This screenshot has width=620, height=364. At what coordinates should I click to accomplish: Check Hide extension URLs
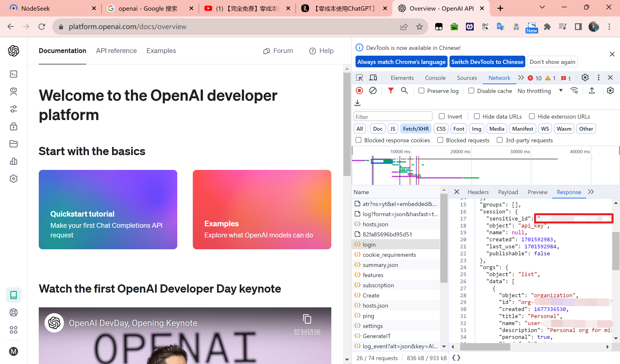coord(532,116)
